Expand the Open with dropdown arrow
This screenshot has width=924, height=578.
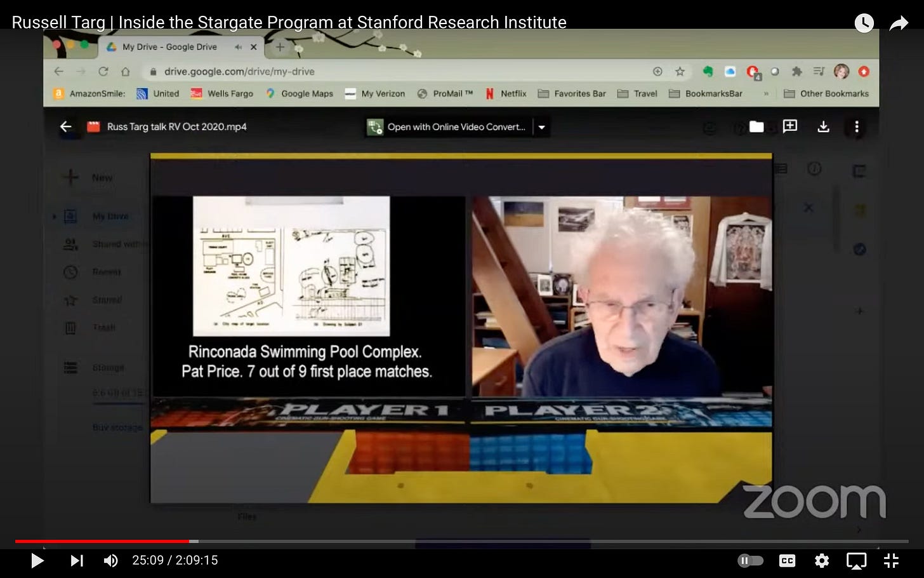[x=542, y=127]
